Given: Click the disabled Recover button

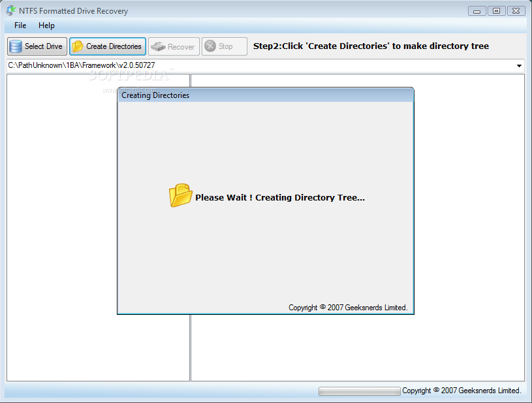Looking at the screenshot, I should 174,46.
